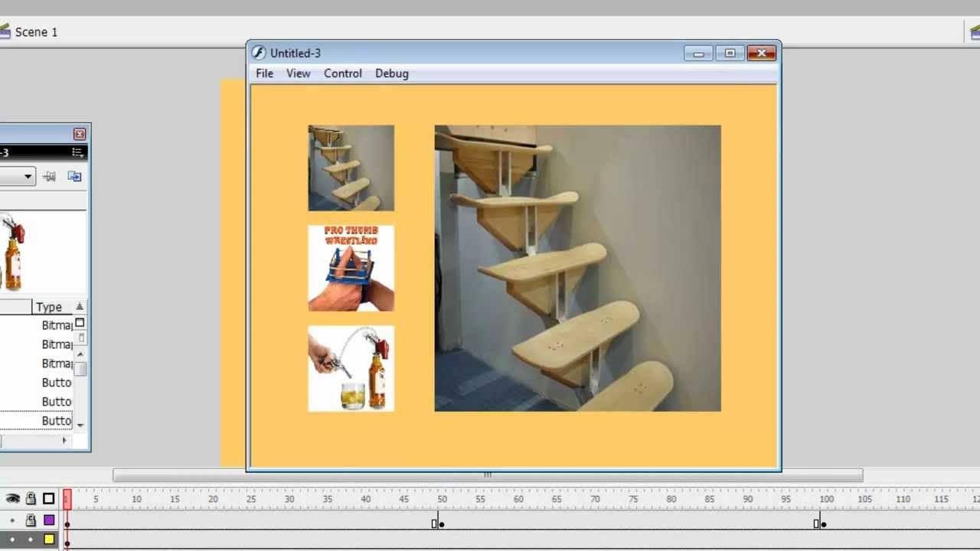Click the Scene 1 breadcrumb label
Viewport: 980px width, 551px height.
pyautogui.click(x=36, y=32)
